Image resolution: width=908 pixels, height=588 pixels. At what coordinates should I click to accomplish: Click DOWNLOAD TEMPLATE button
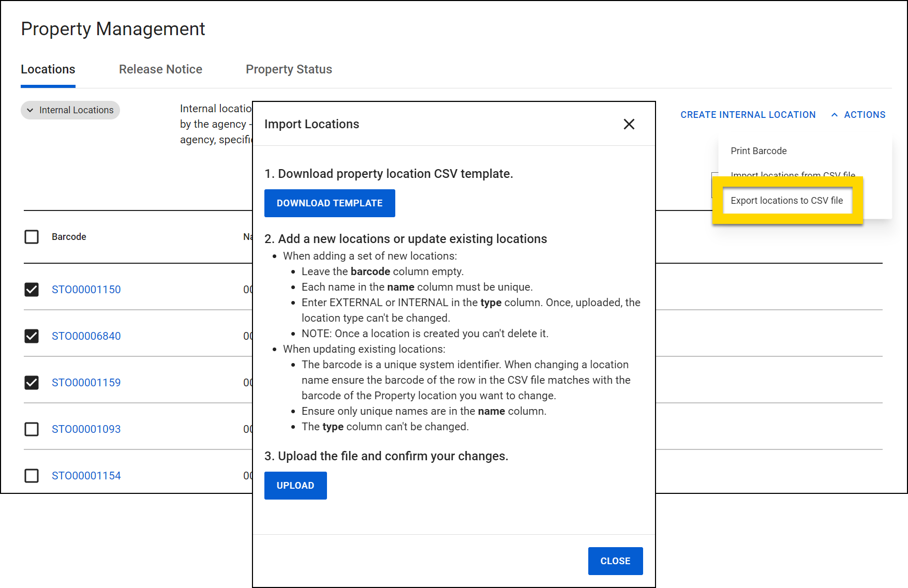tap(330, 203)
